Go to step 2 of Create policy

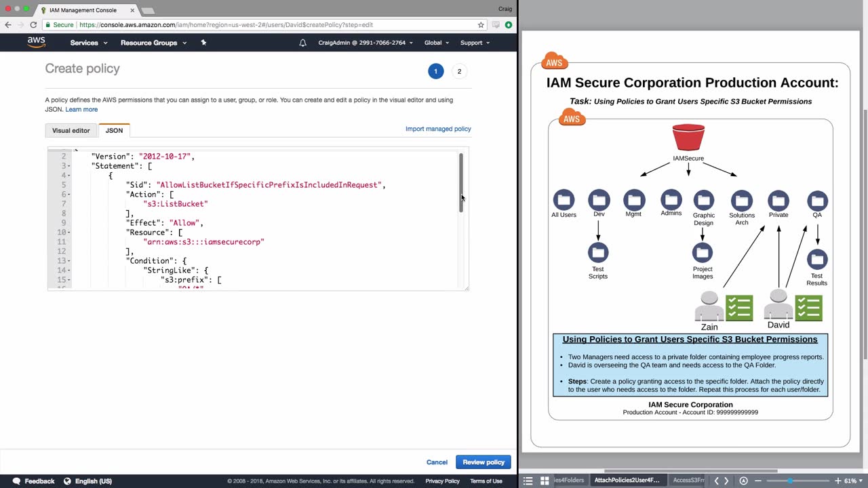pos(459,71)
